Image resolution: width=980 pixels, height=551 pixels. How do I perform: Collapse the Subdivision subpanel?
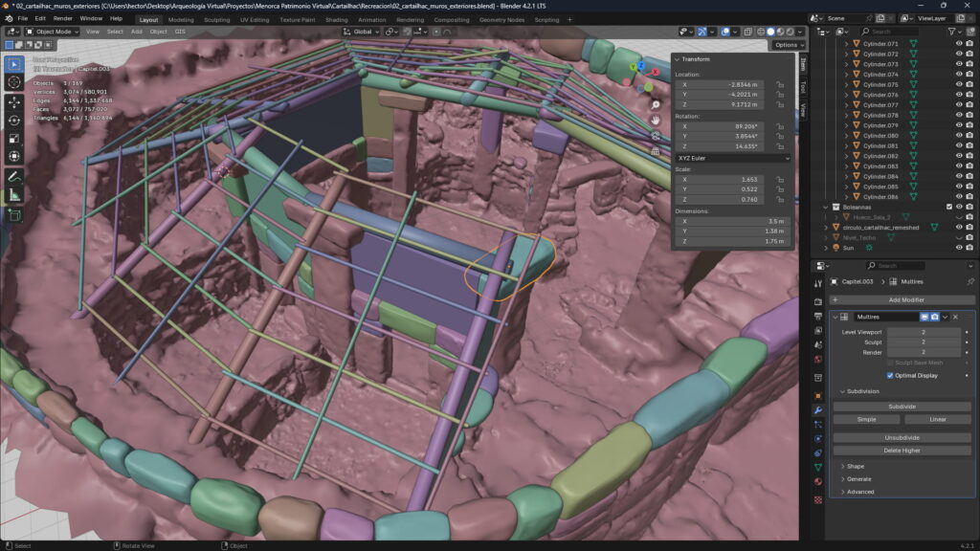[862, 391]
